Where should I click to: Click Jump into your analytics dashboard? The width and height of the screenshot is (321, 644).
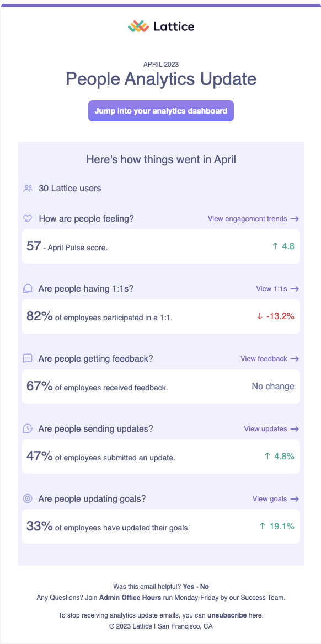click(x=160, y=110)
